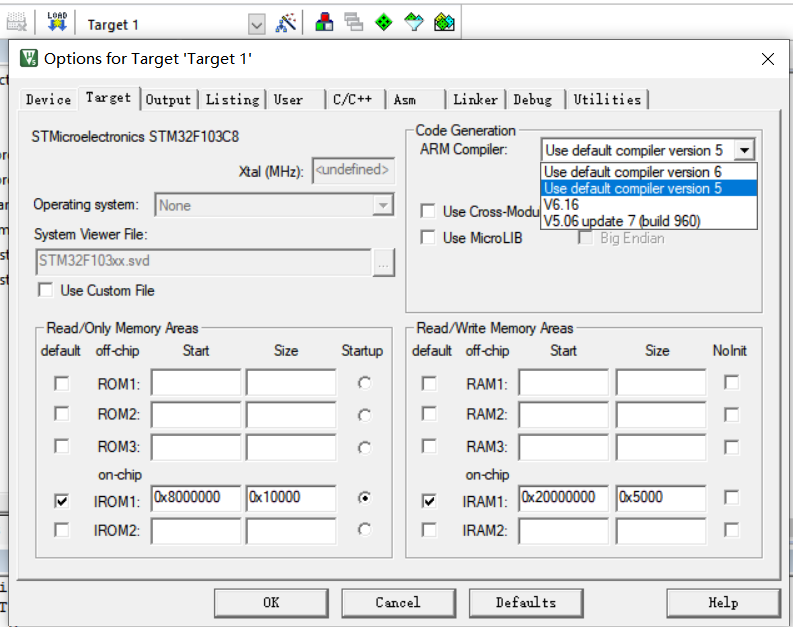Toggle the IRAM1 default checkbox
This screenshot has height=627, width=793.
pos(429,501)
